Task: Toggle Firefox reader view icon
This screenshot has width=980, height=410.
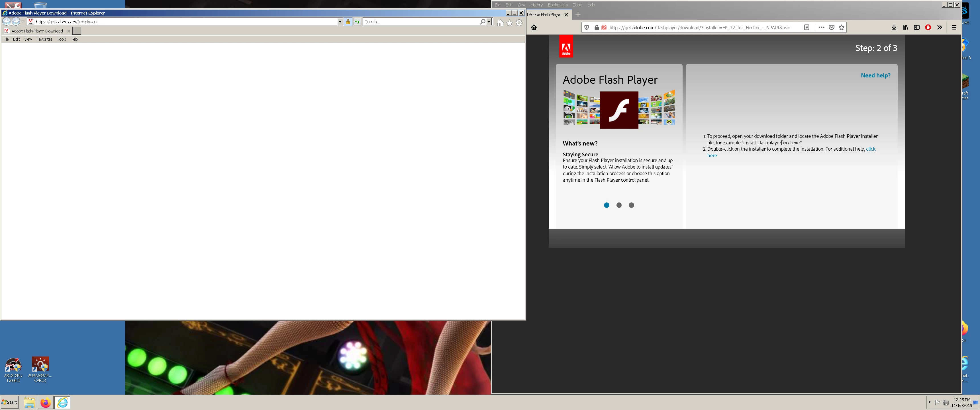Action: pos(807,27)
